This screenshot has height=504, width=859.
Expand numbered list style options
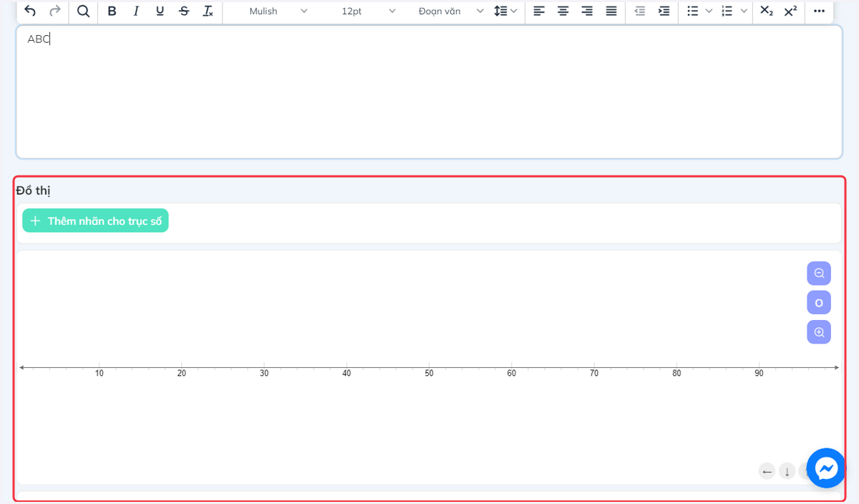pos(744,11)
